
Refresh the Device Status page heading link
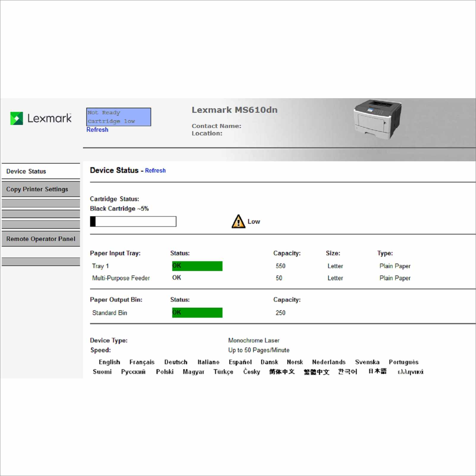point(155,170)
